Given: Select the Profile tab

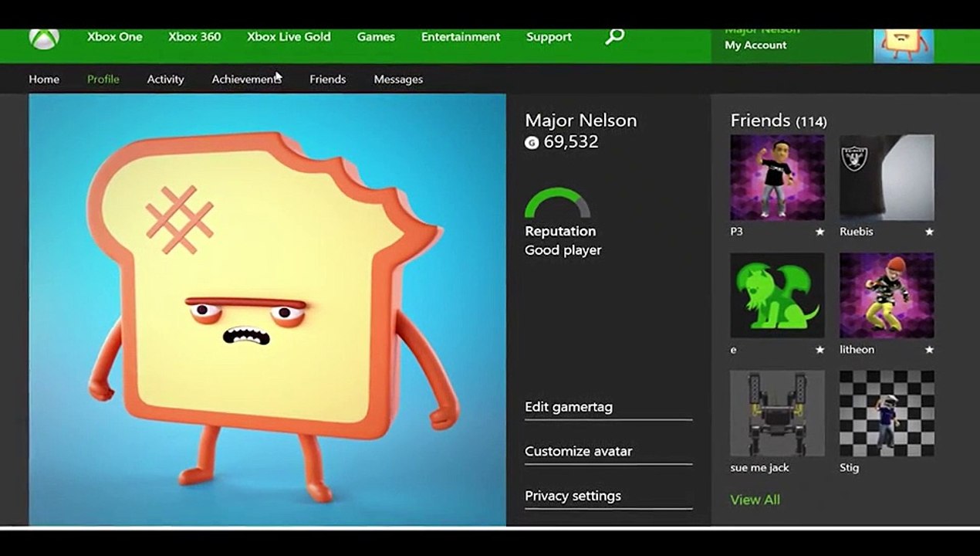Looking at the screenshot, I should click(103, 79).
